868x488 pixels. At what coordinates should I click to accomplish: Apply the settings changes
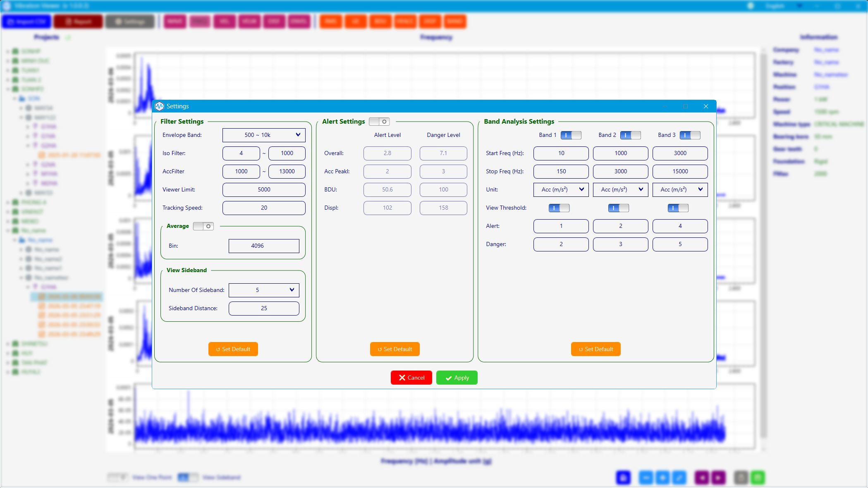[x=457, y=378]
